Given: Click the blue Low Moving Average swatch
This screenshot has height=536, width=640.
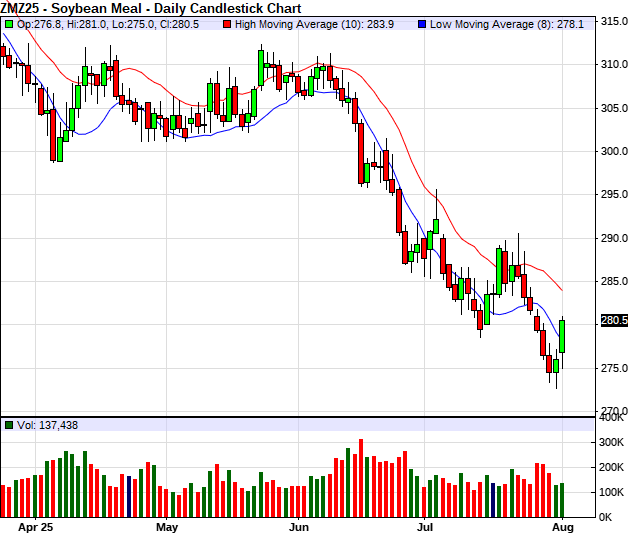Looking at the screenshot, I should (421, 22).
